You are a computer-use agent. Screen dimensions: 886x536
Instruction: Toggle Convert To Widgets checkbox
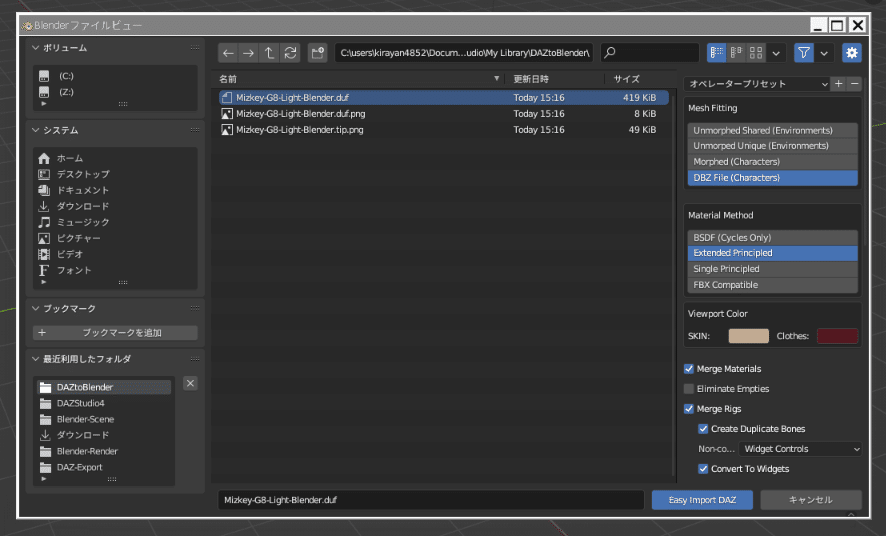(703, 469)
